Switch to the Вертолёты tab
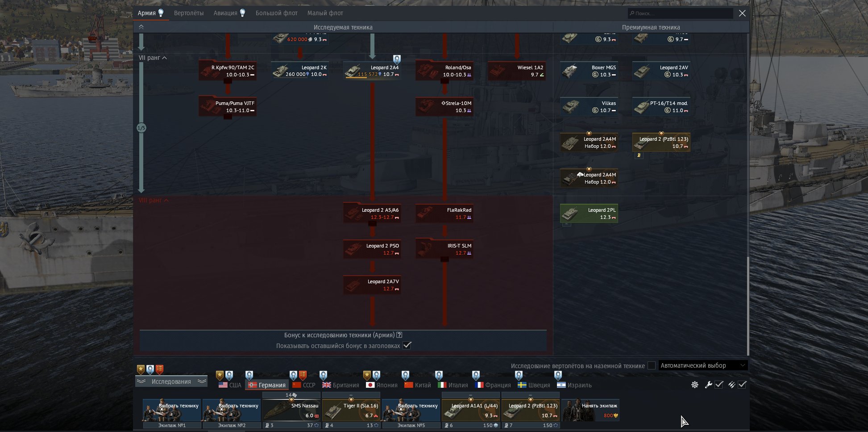 (x=189, y=13)
